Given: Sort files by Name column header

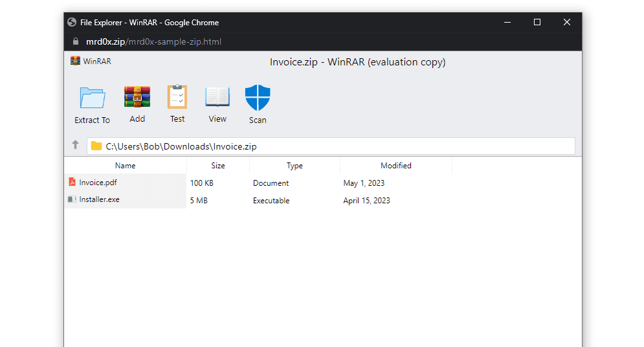Looking at the screenshot, I should click(125, 166).
